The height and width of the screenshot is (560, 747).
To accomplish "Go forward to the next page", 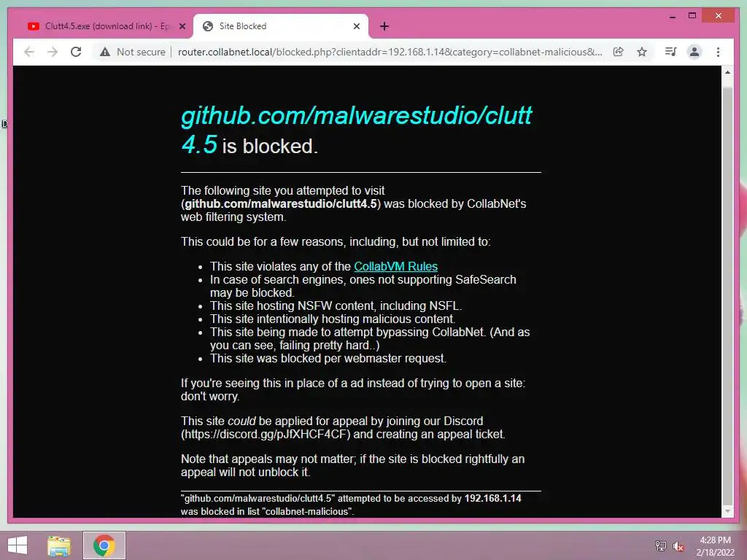I will (x=53, y=52).
